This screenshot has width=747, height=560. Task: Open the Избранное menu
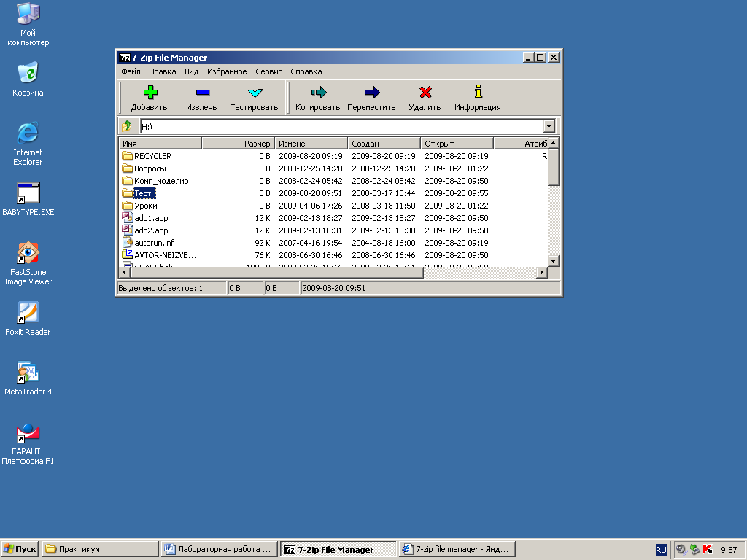pyautogui.click(x=227, y=71)
